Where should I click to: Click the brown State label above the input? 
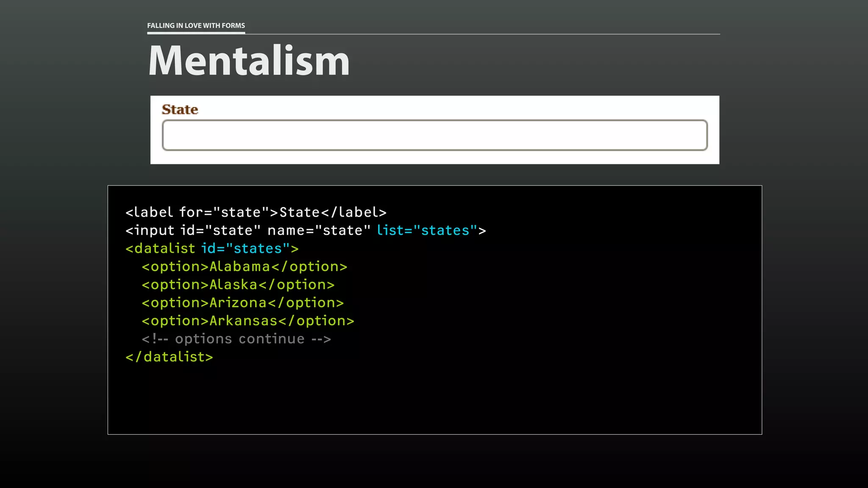coord(180,110)
